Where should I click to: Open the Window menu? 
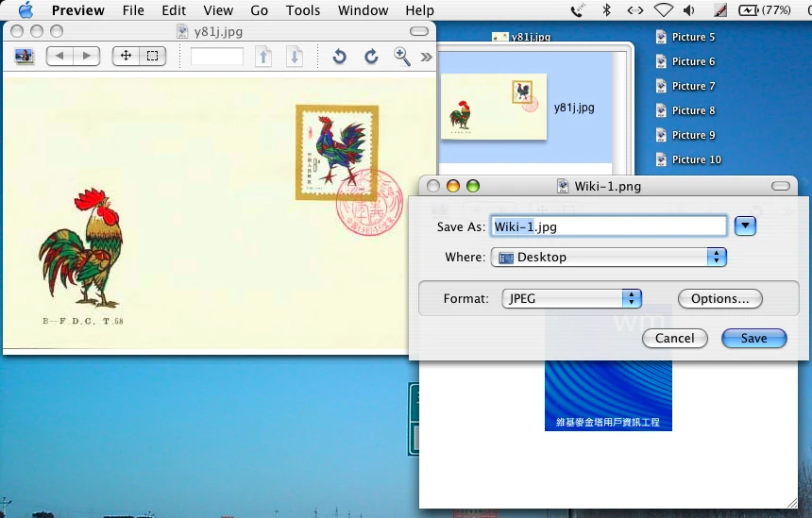pyautogui.click(x=363, y=9)
